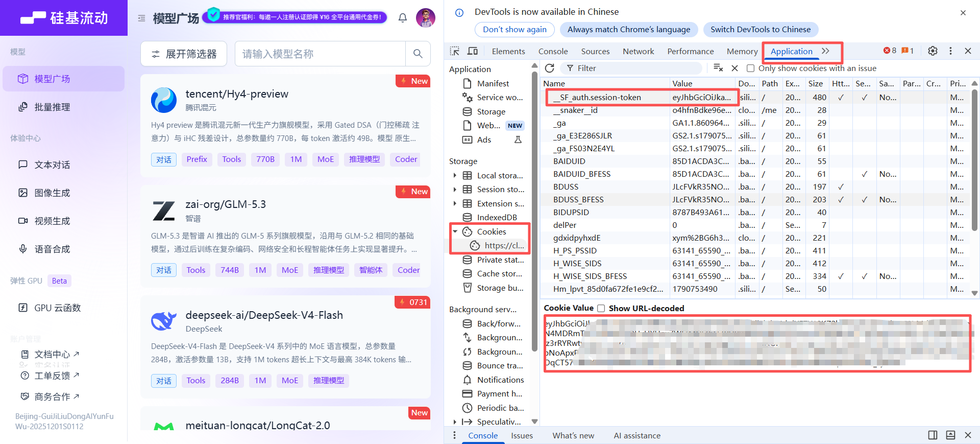Viewport: 980px width, 444px height.
Task: Focus the model name search field
Action: (x=321, y=54)
